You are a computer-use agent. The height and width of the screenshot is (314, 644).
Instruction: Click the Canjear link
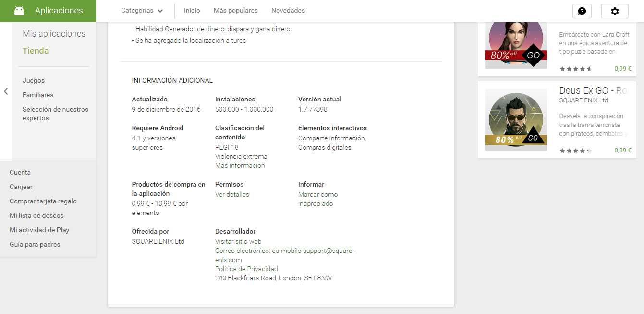[x=21, y=187]
